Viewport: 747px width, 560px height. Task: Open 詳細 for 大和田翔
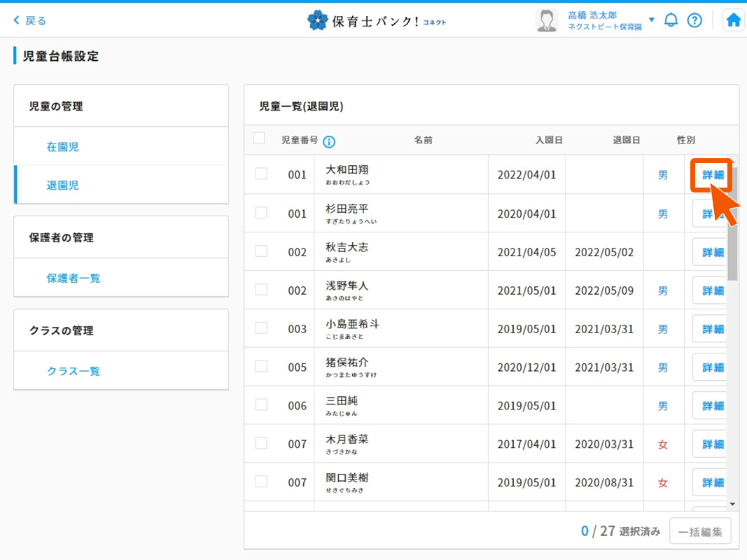click(712, 175)
